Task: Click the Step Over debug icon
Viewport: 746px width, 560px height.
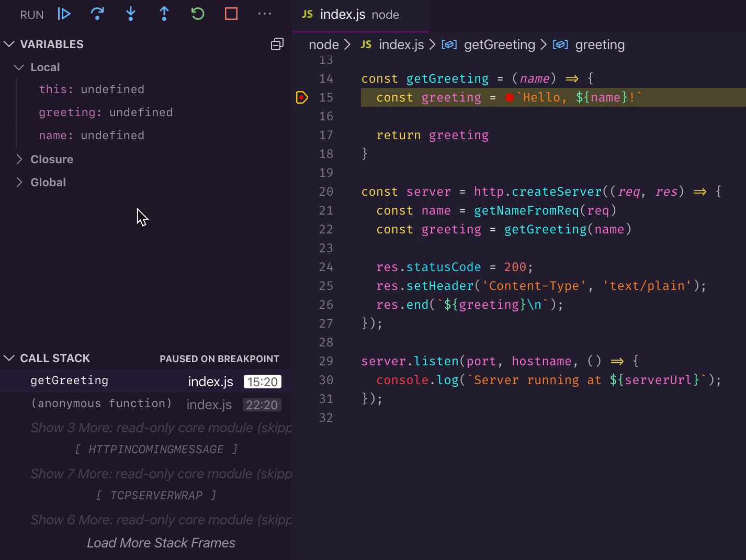Action: point(97,14)
